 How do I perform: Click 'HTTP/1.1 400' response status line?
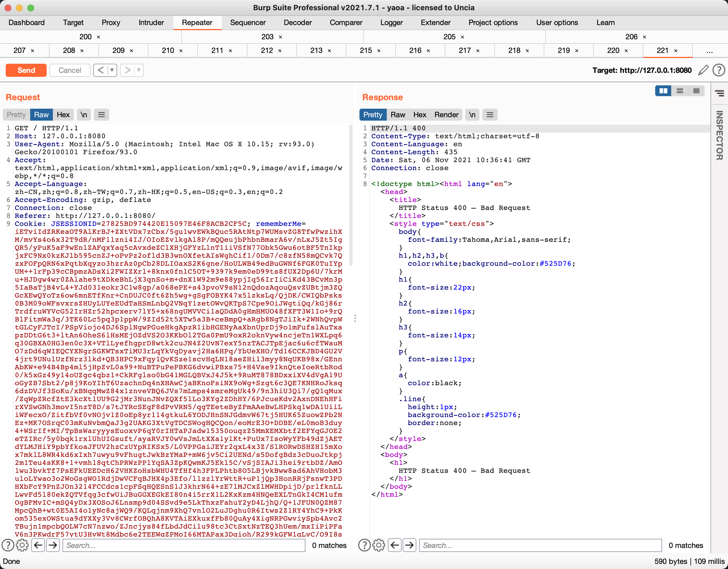398,128
